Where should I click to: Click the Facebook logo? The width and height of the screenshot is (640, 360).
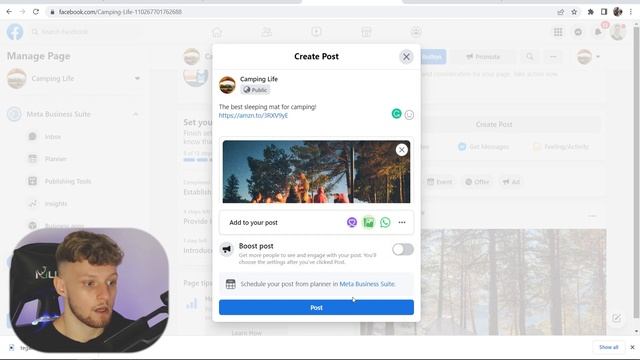click(15, 32)
